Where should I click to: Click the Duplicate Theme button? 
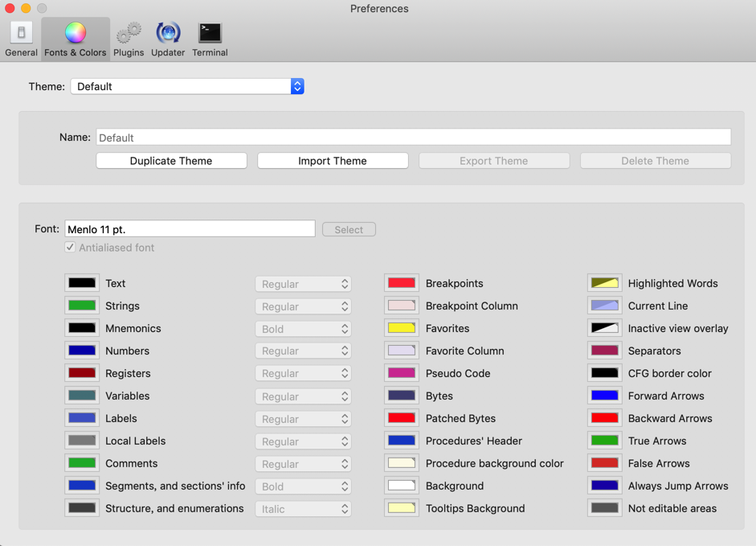(171, 161)
